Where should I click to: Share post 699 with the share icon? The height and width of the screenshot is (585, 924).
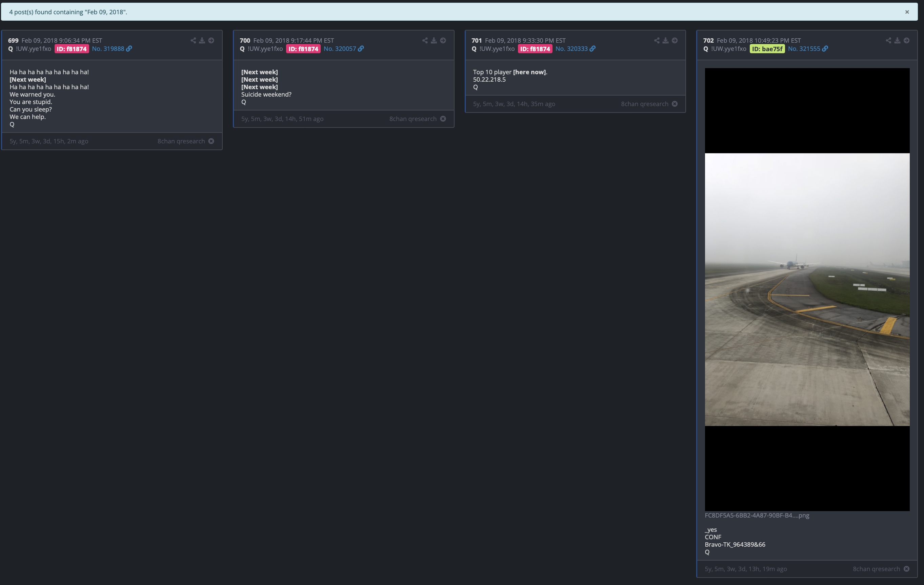193,40
